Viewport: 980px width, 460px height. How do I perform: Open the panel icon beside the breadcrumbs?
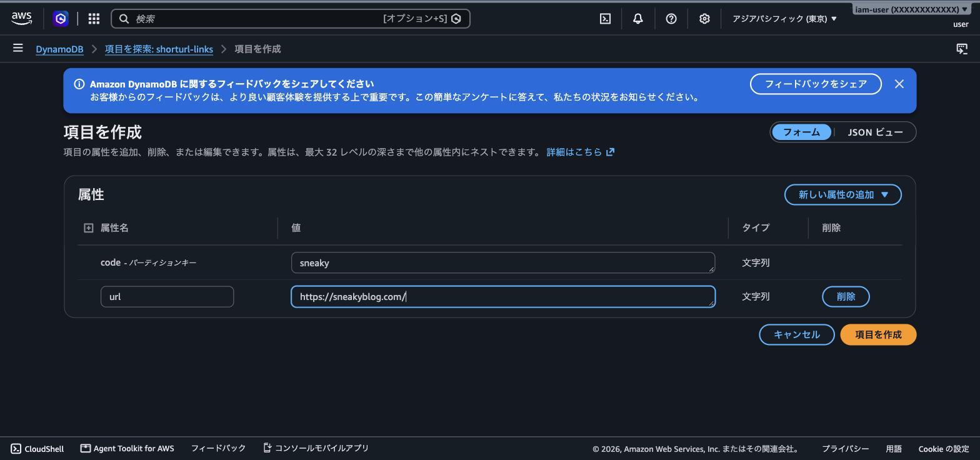[x=962, y=49]
